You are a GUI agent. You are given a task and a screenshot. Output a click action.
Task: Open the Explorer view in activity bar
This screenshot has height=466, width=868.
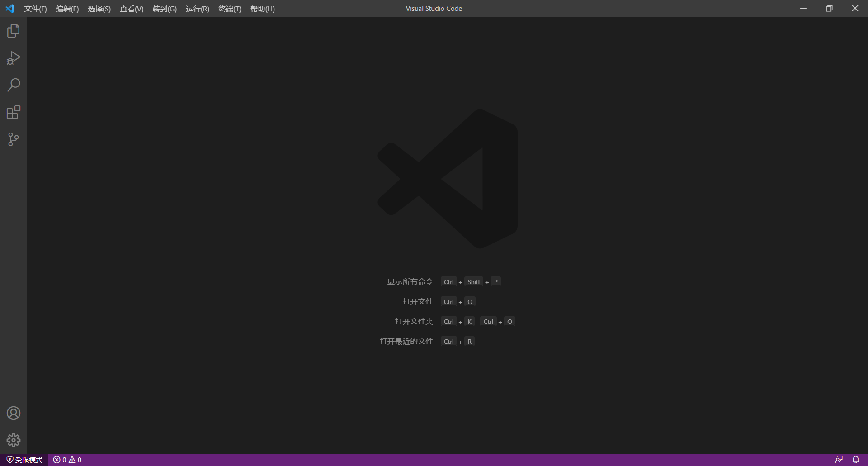click(14, 31)
